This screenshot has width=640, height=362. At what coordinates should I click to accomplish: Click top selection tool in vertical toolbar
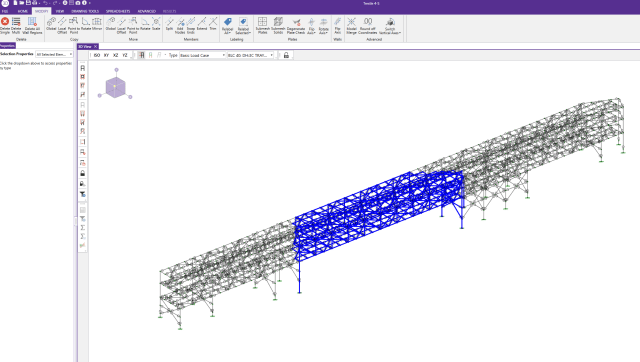pos(82,68)
